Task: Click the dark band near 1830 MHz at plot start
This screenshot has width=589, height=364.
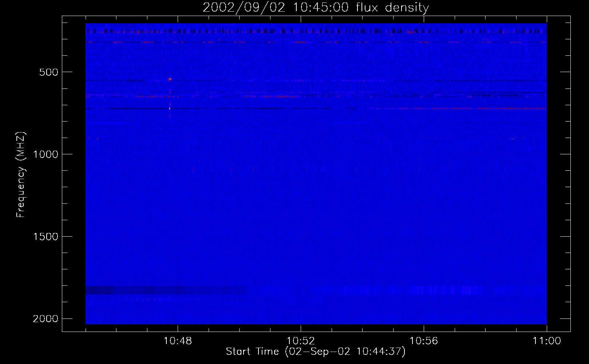Action: point(166,290)
